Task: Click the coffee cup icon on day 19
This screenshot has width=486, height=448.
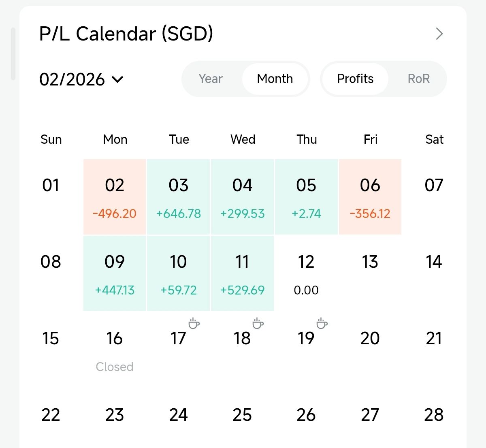Action: 322,323
